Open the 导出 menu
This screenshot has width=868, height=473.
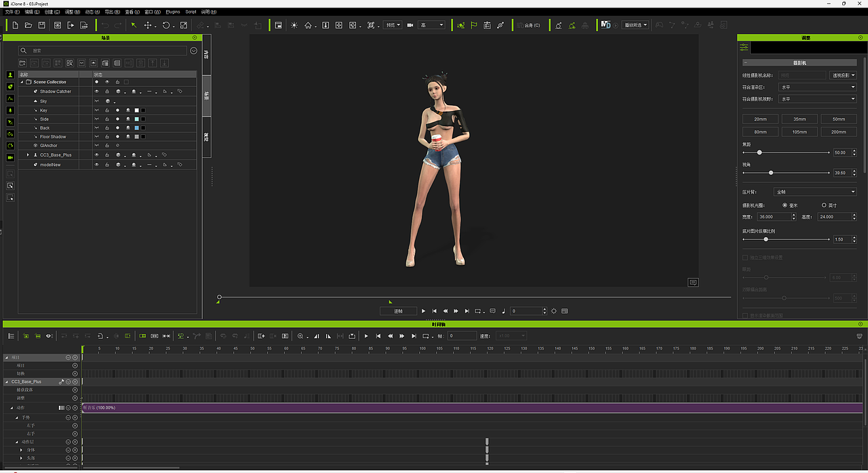click(x=112, y=12)
